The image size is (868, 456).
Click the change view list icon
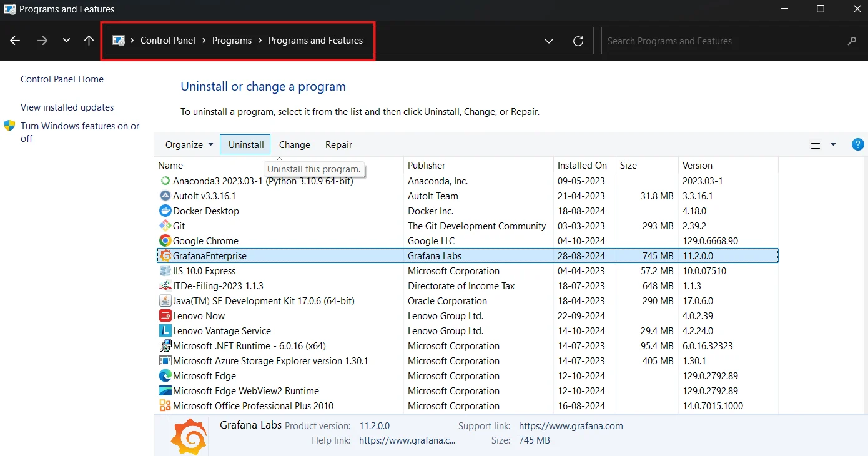[x=816, y=145]
